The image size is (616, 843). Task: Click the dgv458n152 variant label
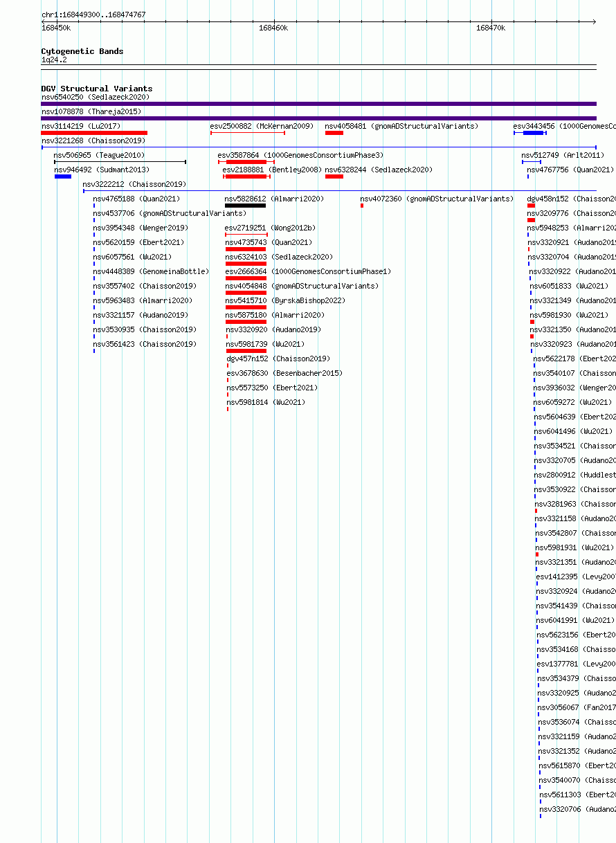coord(571,199)
